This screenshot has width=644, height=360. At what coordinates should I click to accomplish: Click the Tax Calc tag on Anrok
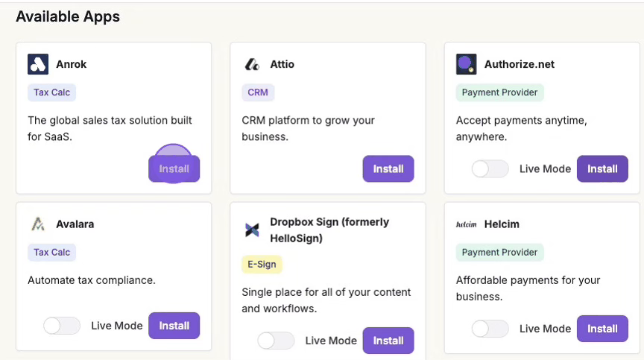tap(52, 92)
